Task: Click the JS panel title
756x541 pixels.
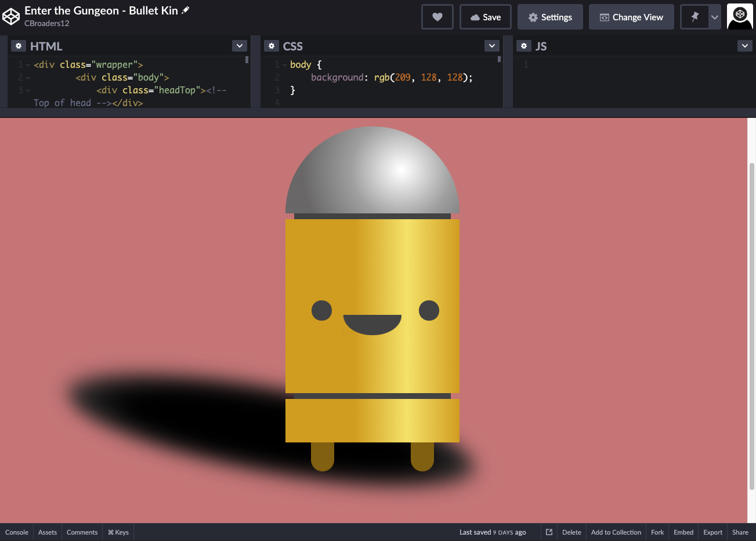Action: click(x=541, y=46)
